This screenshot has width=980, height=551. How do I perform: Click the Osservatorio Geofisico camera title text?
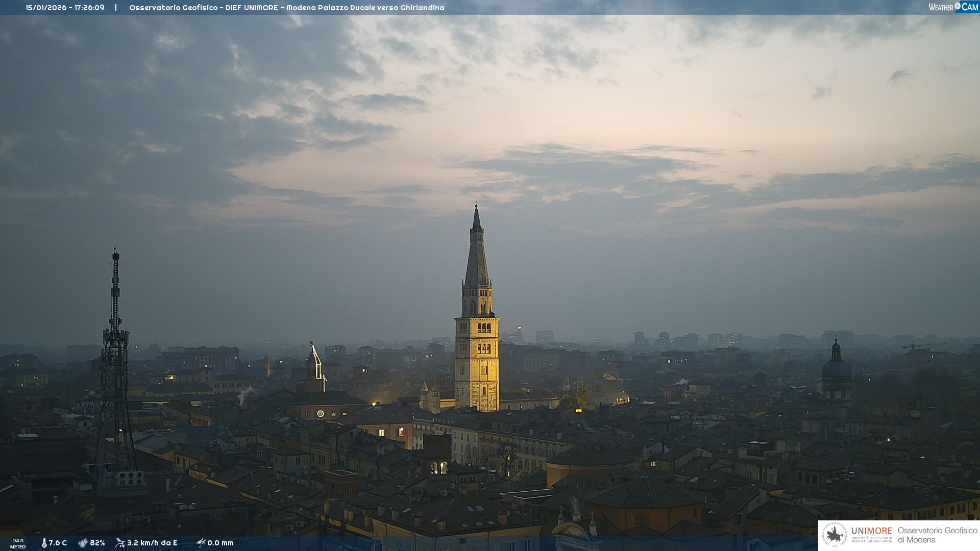[x=286, y=8]
